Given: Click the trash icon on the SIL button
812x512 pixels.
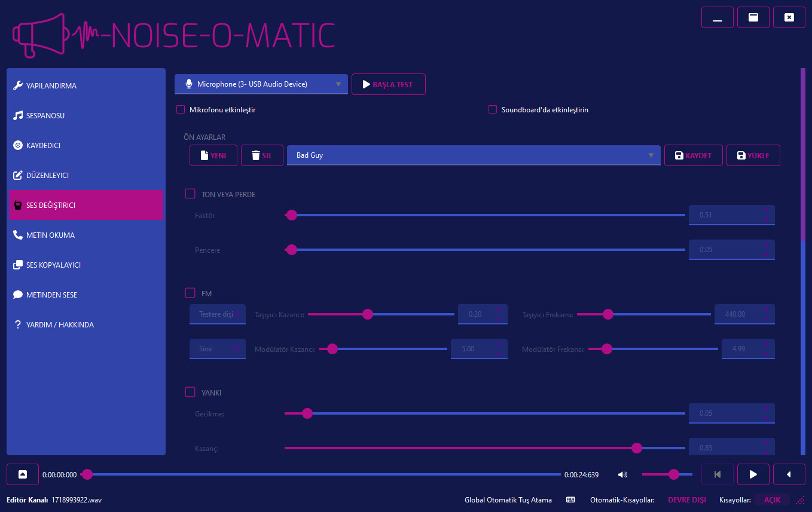Looking at the screenshot, I should click(x=256, y=155).
